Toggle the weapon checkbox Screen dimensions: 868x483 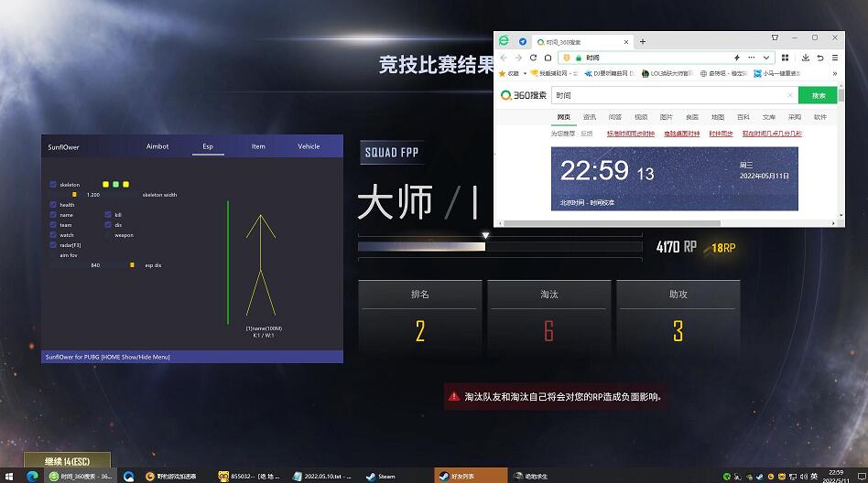coord(108,235)
